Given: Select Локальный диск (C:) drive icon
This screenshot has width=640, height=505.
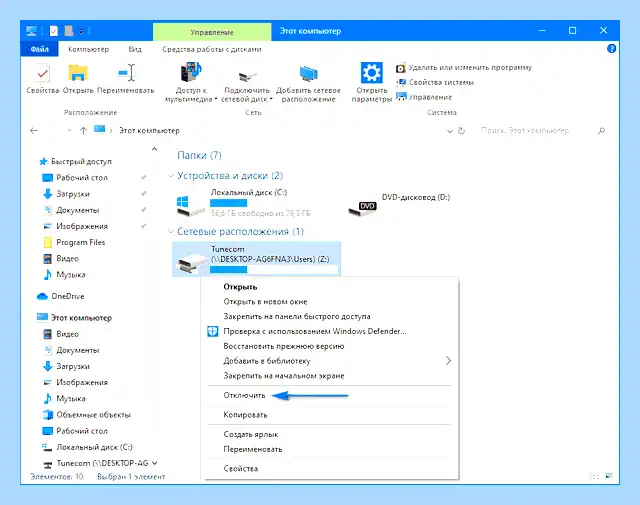Looking at the screenshot, I should (190, 204).
